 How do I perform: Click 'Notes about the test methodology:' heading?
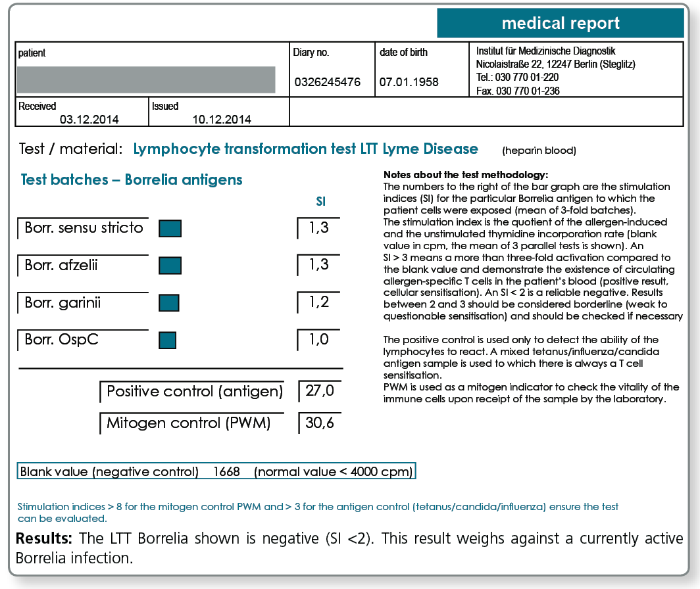[466, 175]
